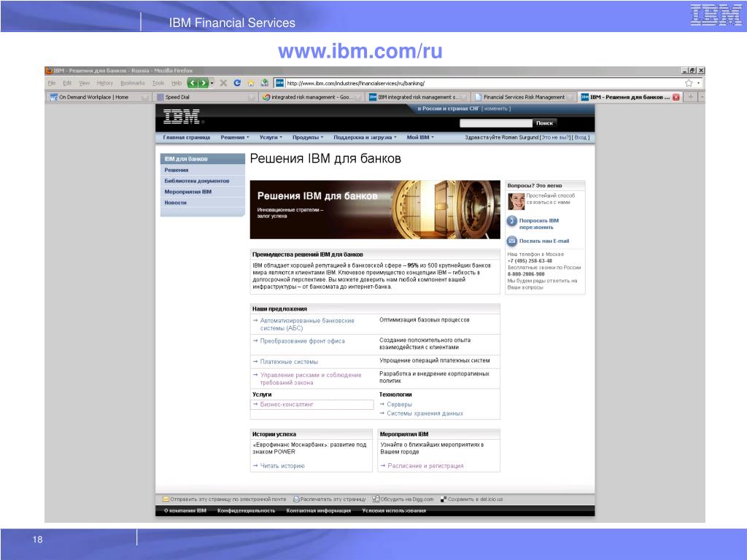Image resolution: width=747 pixels, height=560 pixels.
Task: Open the File menu
Action: (52, 83)
